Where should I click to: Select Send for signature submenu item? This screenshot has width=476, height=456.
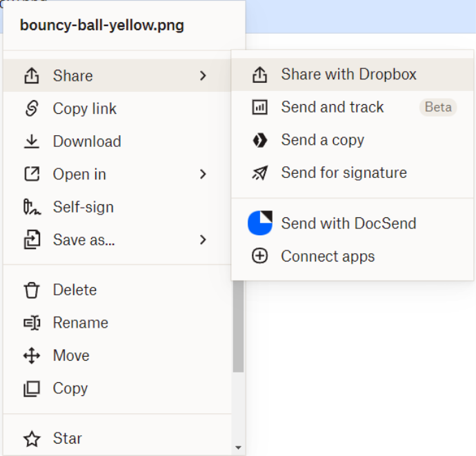tap(353, 172)
